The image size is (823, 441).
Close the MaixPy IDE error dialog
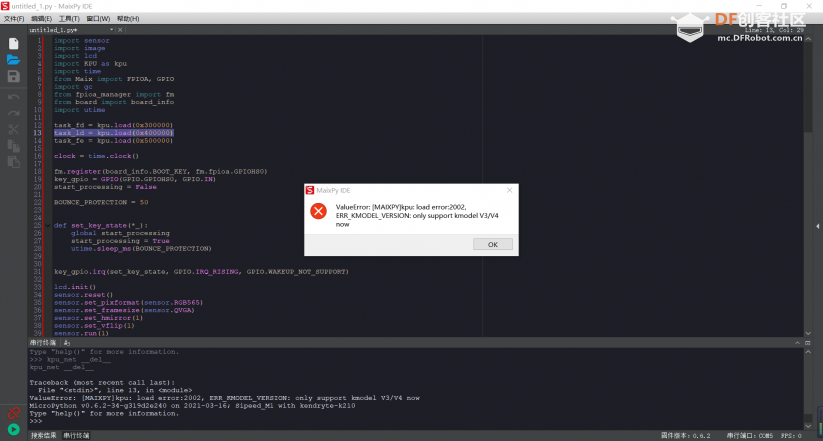(509, 190)
